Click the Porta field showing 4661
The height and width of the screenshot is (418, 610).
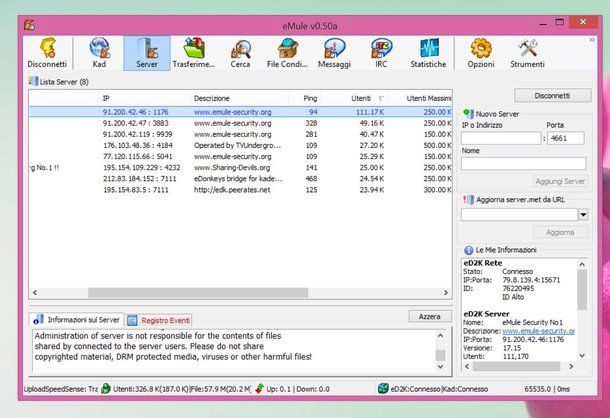point(566,138)
